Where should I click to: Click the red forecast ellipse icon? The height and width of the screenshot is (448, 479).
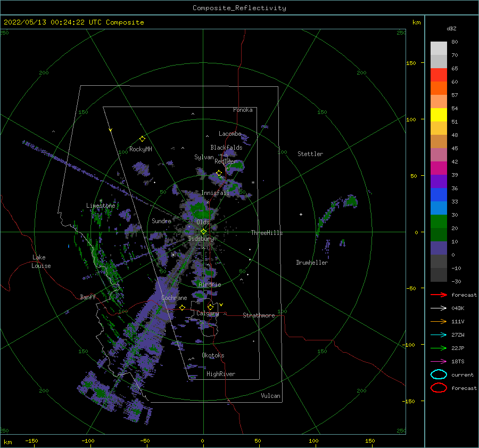(x=439, y=388)
